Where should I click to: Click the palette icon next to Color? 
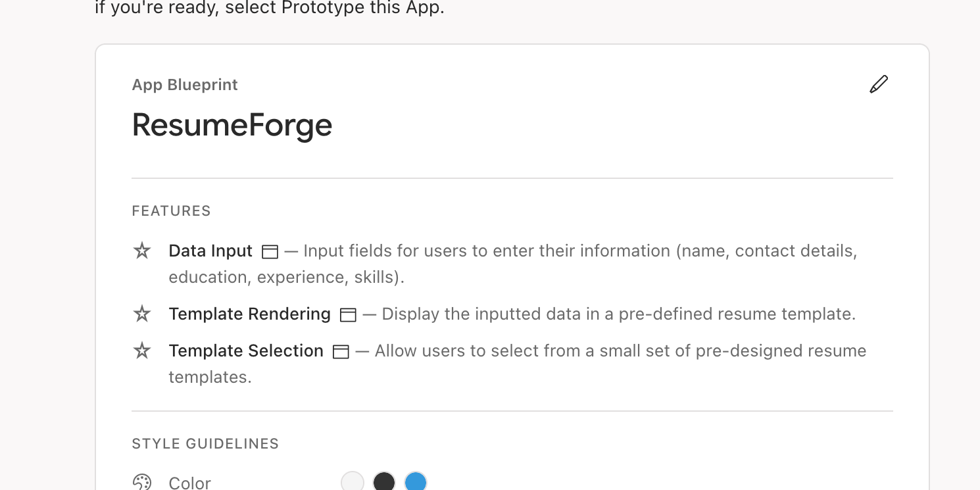coord(142,482)
